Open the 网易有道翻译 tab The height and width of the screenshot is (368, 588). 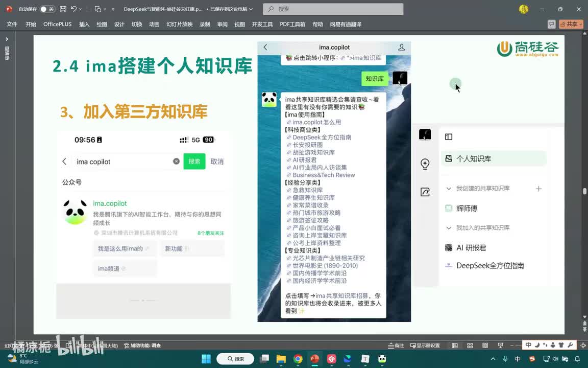pyautogui.click(x=346, y=24)
